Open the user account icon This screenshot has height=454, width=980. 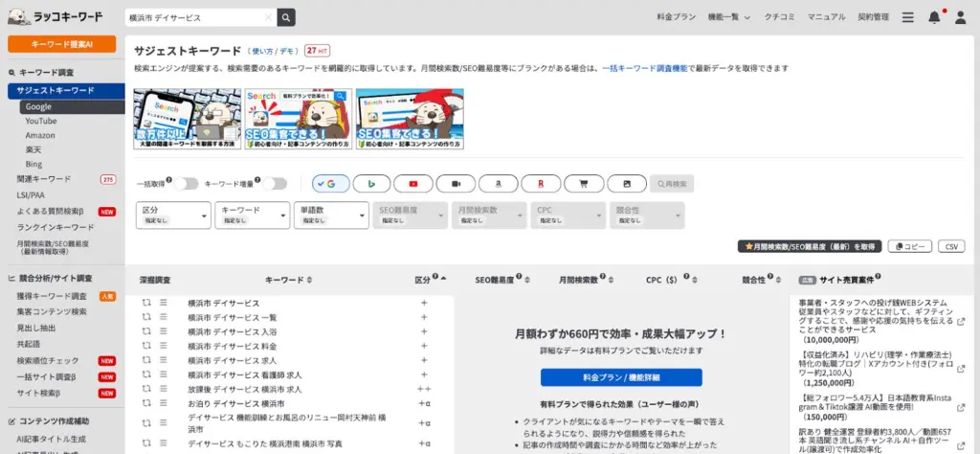pos(960,17)
